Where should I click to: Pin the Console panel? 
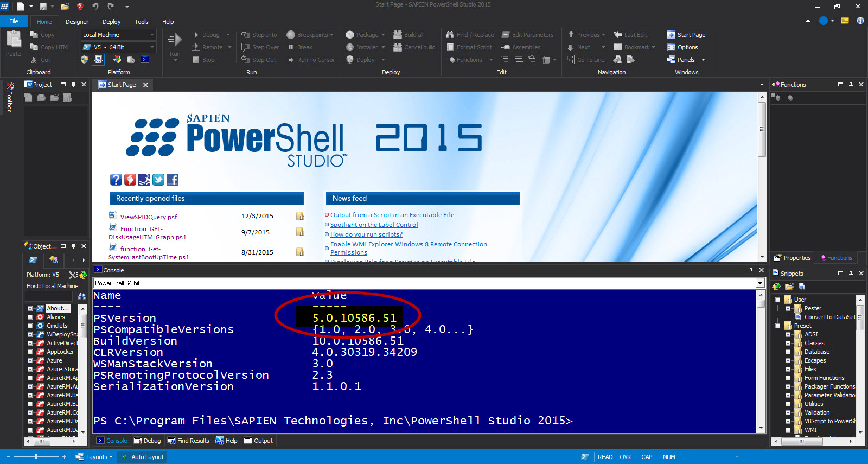click(x=751, y=270)
